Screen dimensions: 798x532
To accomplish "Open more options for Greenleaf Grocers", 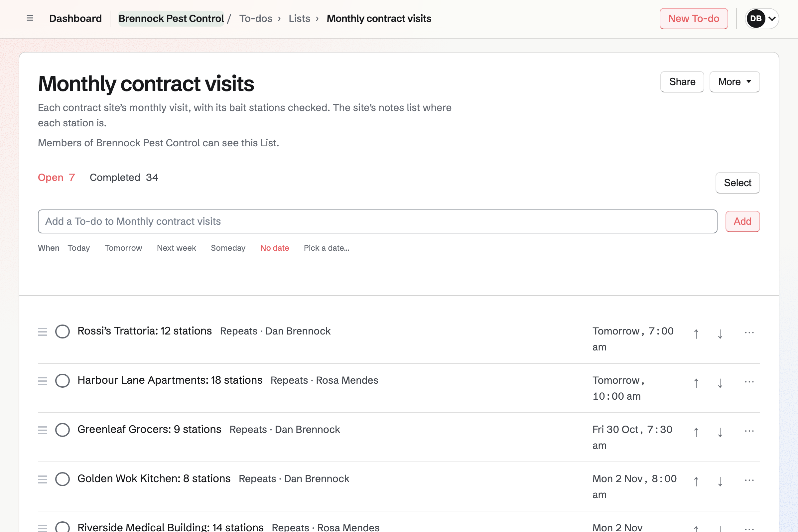I will click(749, 431).
